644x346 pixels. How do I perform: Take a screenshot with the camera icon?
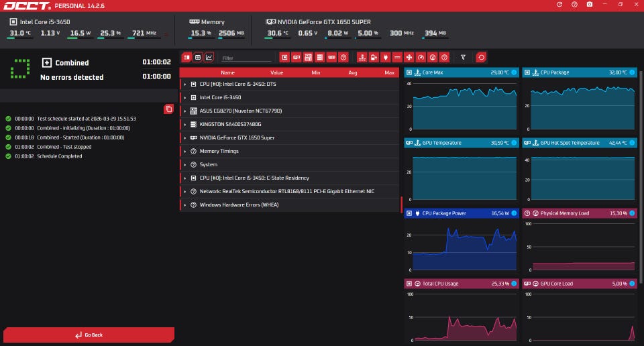point(590,5)
